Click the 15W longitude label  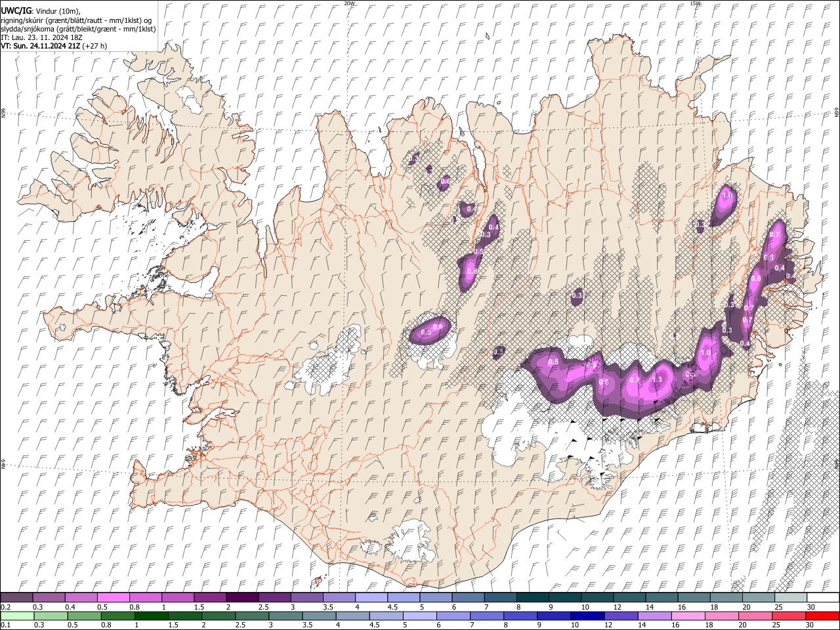(695, 3)
